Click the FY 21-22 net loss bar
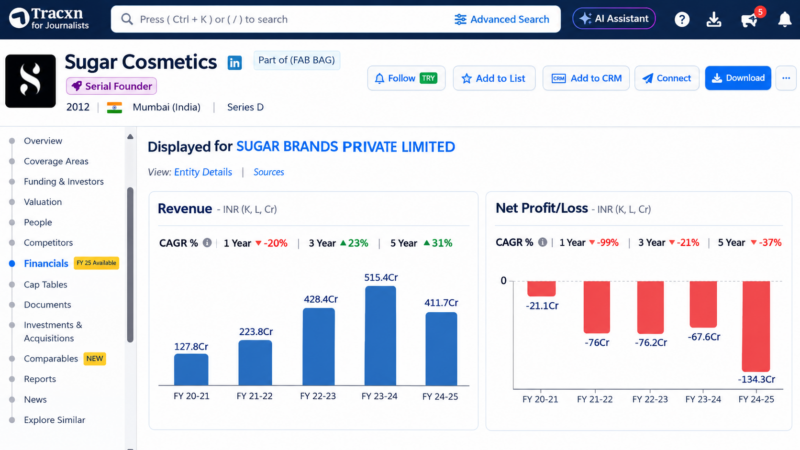 point(597,307)
